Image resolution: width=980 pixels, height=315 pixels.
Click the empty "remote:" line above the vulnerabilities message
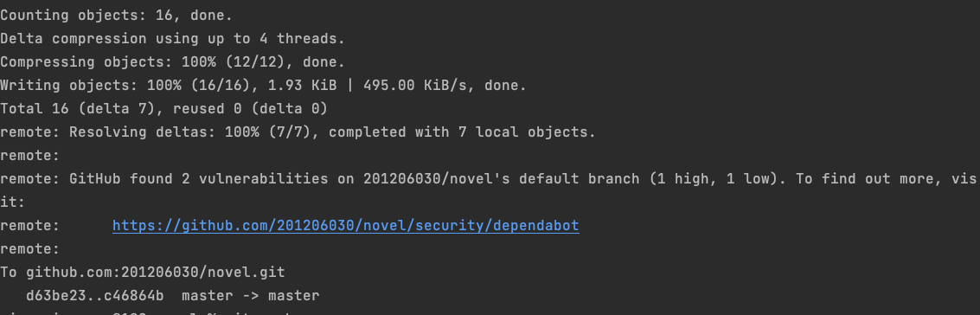[30, 156]
